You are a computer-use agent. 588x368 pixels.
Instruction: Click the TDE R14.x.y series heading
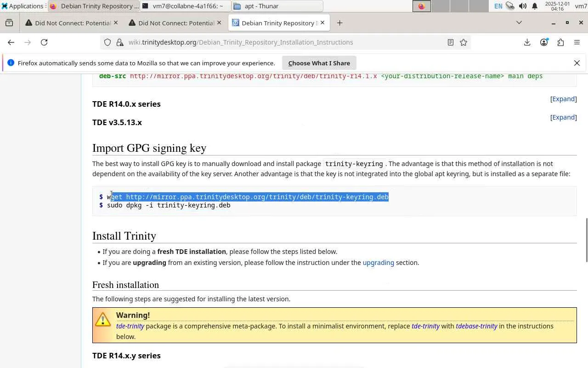click(x=126, y=356)
